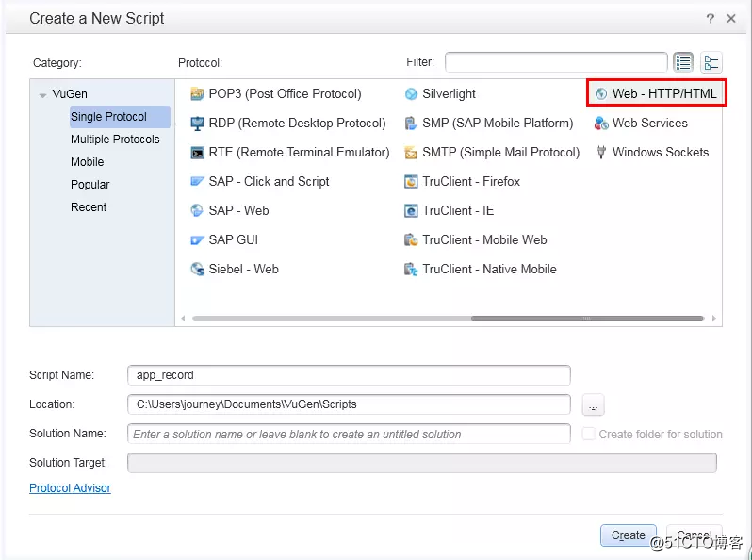Select the TruClient - Native Mobile icon
This screenshot has height=560, width=752.
411,270
